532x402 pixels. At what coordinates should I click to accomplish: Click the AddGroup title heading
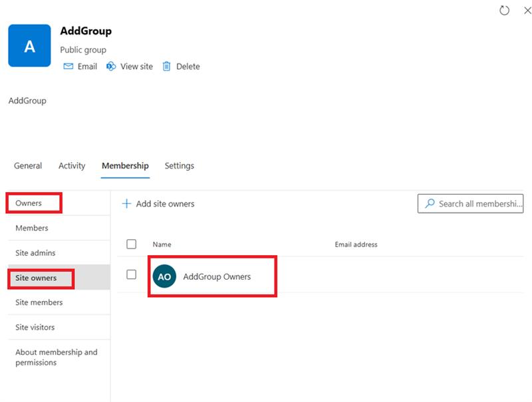[x=86, y=31]
